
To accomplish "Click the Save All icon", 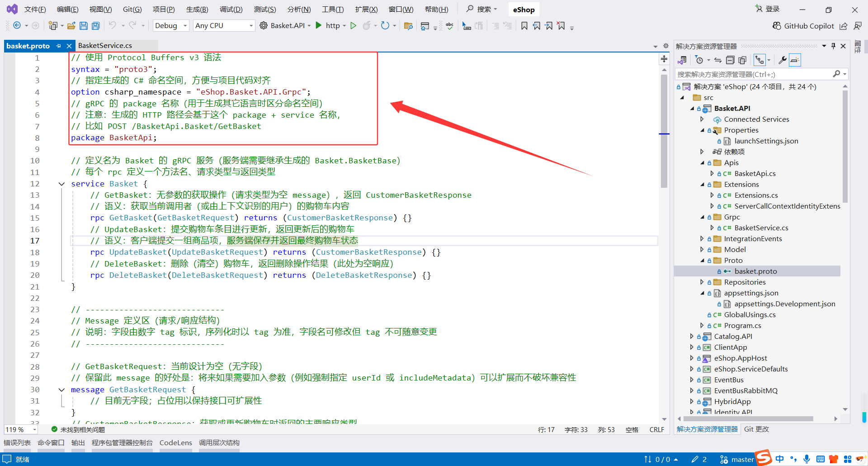I will click(95, 26).
